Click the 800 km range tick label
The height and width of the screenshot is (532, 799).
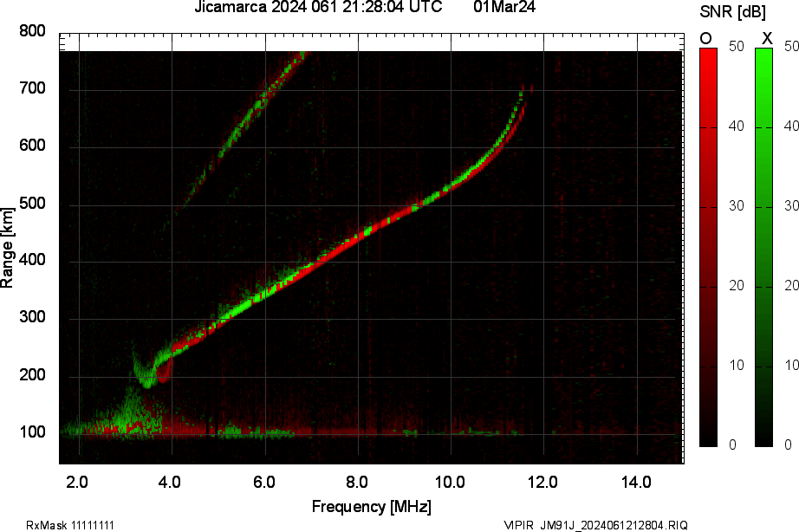tap(32, 31)
